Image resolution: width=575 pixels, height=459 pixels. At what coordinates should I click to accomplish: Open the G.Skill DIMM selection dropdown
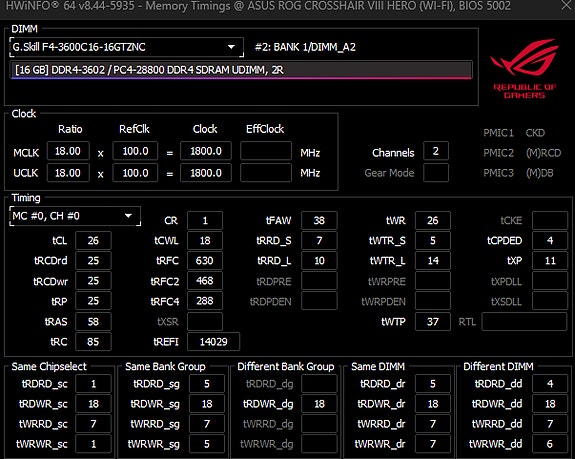point(127,47)
